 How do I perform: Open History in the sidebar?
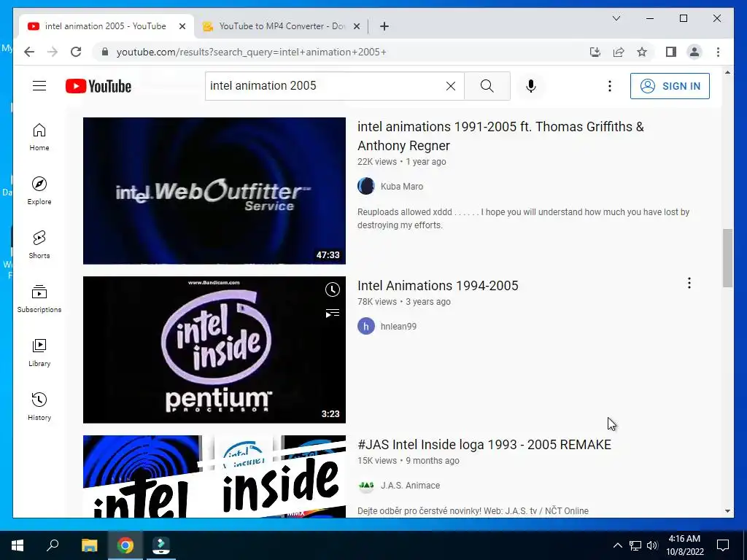[x=39, y=407]
